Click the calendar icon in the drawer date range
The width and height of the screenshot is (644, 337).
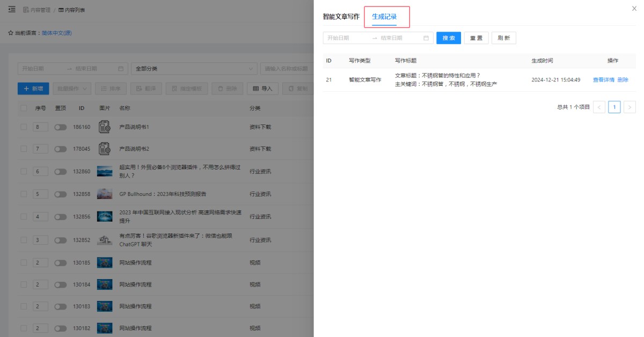pyautogui.click(x=426, y=38)
